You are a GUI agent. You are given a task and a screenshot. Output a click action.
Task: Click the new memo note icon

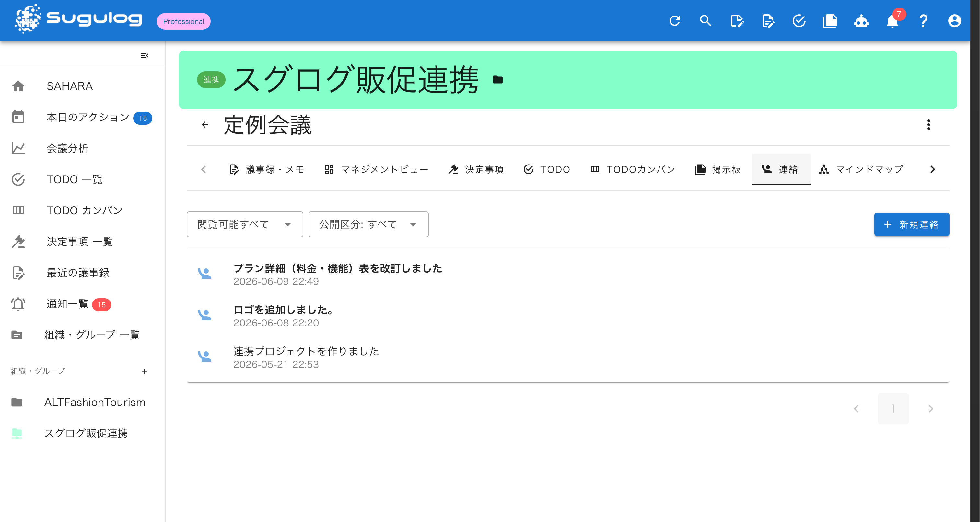[x=737, y=20]
